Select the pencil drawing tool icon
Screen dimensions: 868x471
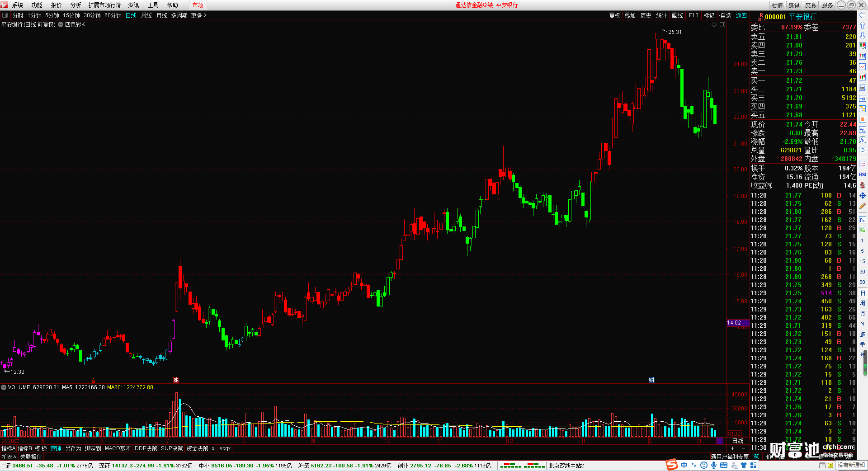(x=863, y=206)
